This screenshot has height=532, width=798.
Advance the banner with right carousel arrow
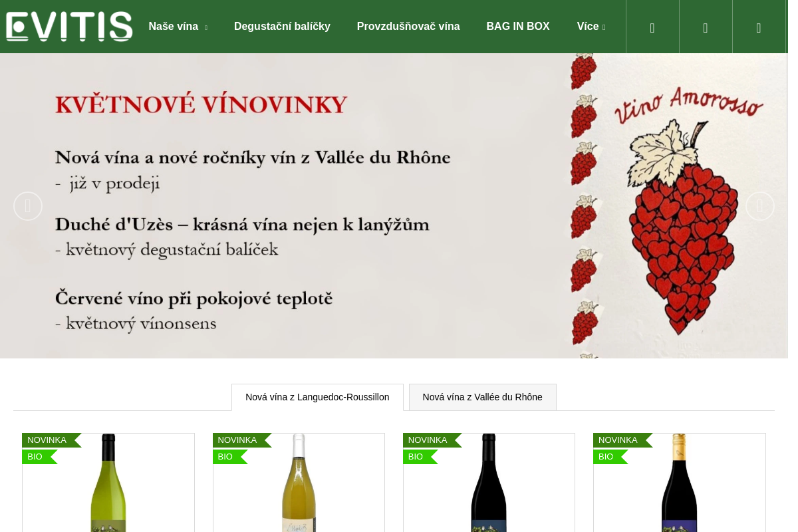[760, 206]
